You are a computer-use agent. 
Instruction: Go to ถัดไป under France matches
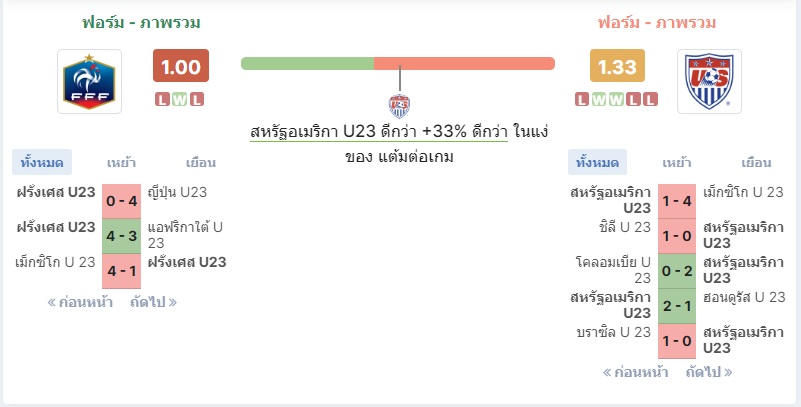pyautogui.click(x=153, y=302)
